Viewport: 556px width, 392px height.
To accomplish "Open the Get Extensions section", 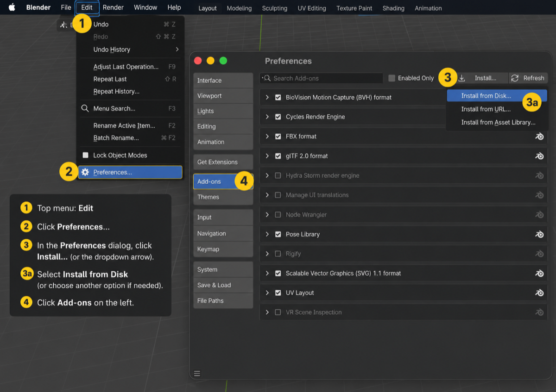I will (223, 162).
